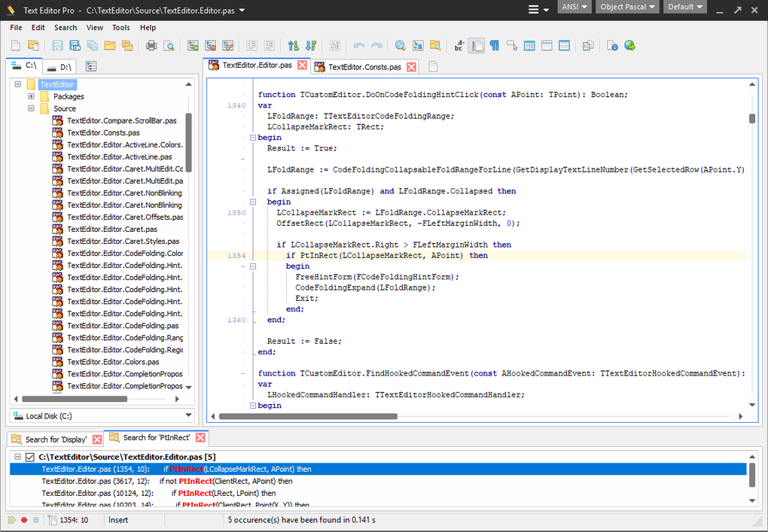This screenshot has height=532, width=768.
Task: Click the Open file toolbar icon
Action: (x=33, y=45)
